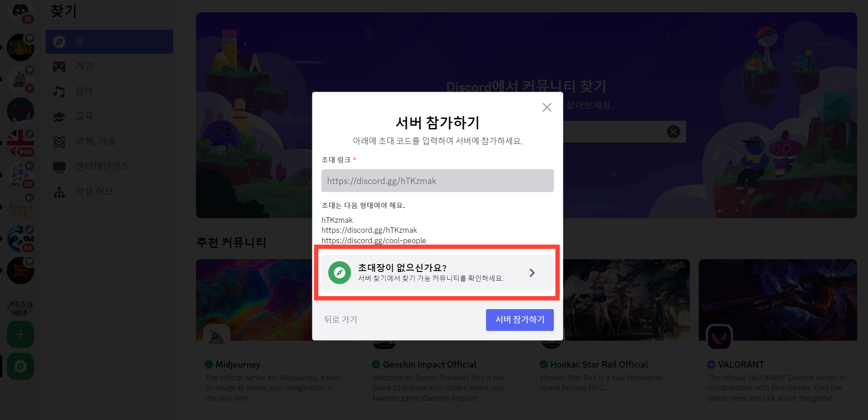Screen dimensions: 868x420
Task: Click the Genshin Impact Official title
Action: point(429,364)
